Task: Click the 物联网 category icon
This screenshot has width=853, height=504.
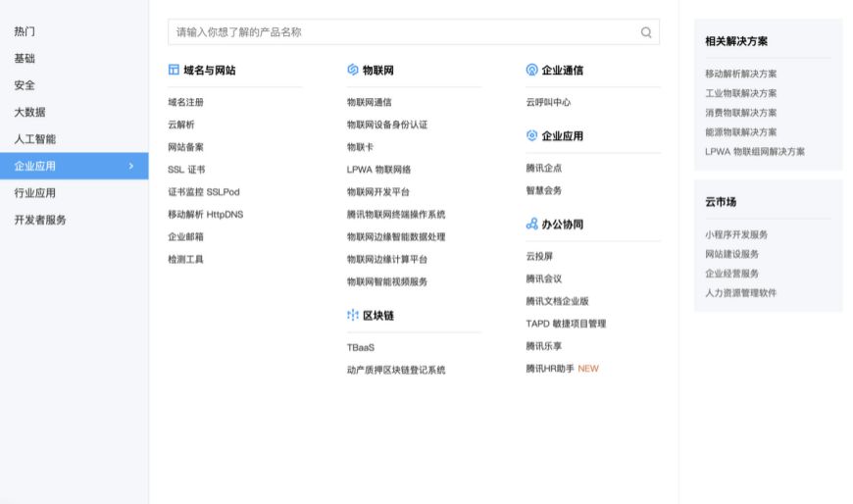Action: (x=353, y=70)
